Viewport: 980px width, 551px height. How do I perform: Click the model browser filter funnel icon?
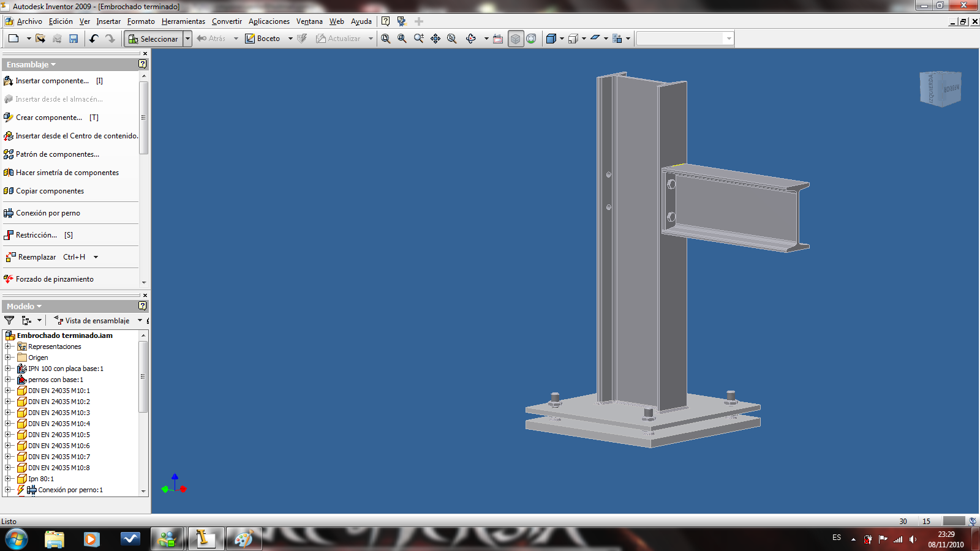pos(9,320)
